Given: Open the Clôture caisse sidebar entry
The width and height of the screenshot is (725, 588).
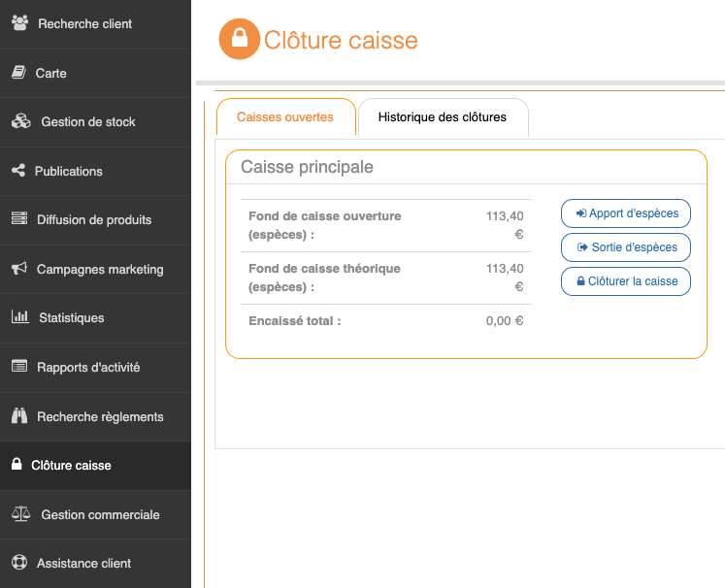Looking at the screenshot, I should click(x=71, y=465).
